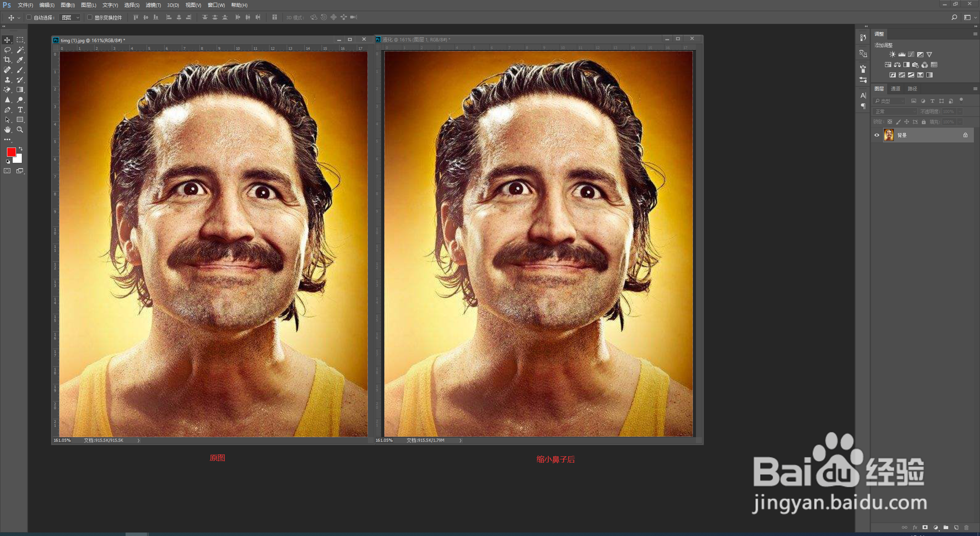The height and width of the screenshot is (536, 980).
Task: Select the Horizontal Type tool
Action: tap(20, 110)
